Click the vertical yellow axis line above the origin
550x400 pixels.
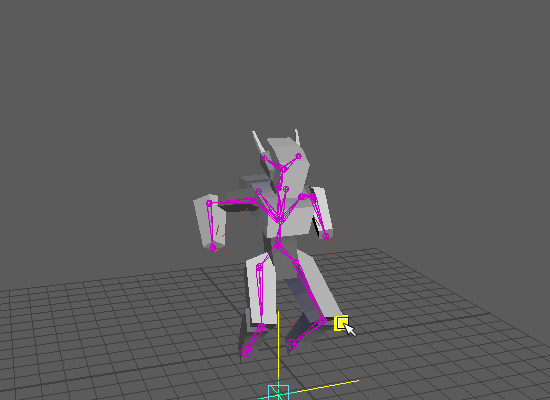point(279,347)
